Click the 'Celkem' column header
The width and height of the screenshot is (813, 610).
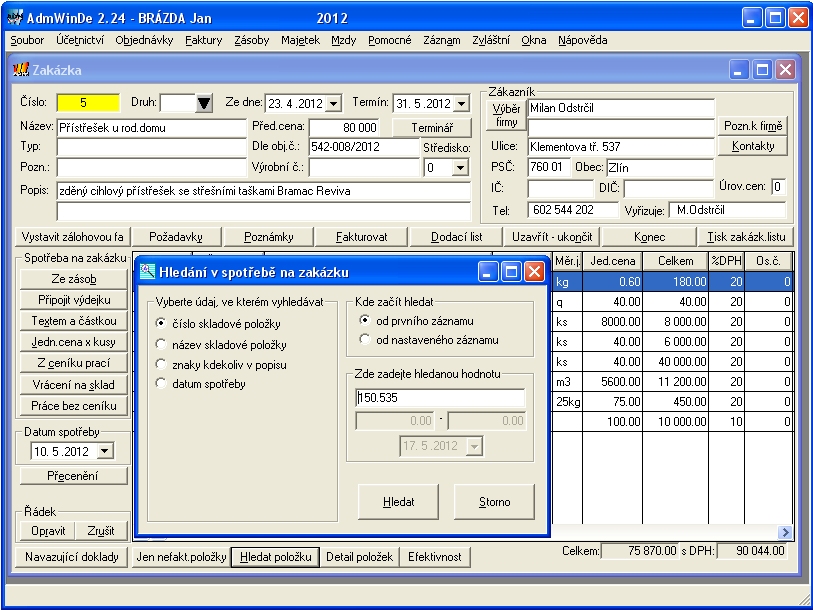click(675, 261)
